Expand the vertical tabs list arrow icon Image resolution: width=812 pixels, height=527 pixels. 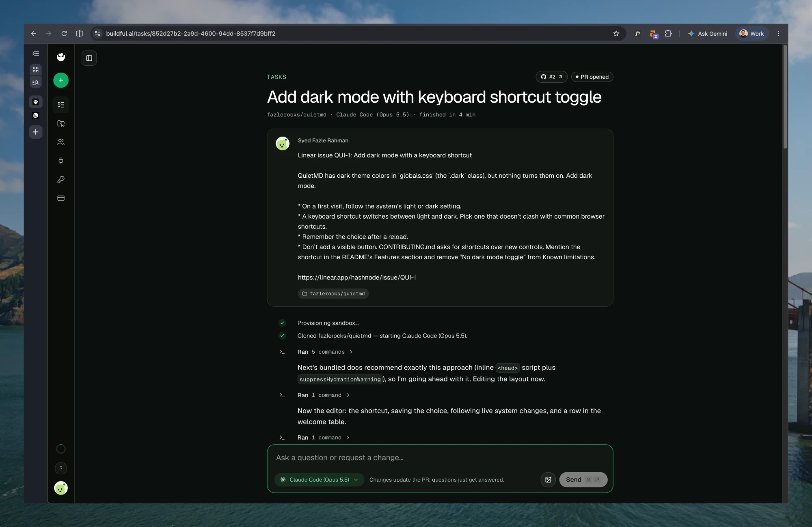pyautogui.click(x=36, y=54)
